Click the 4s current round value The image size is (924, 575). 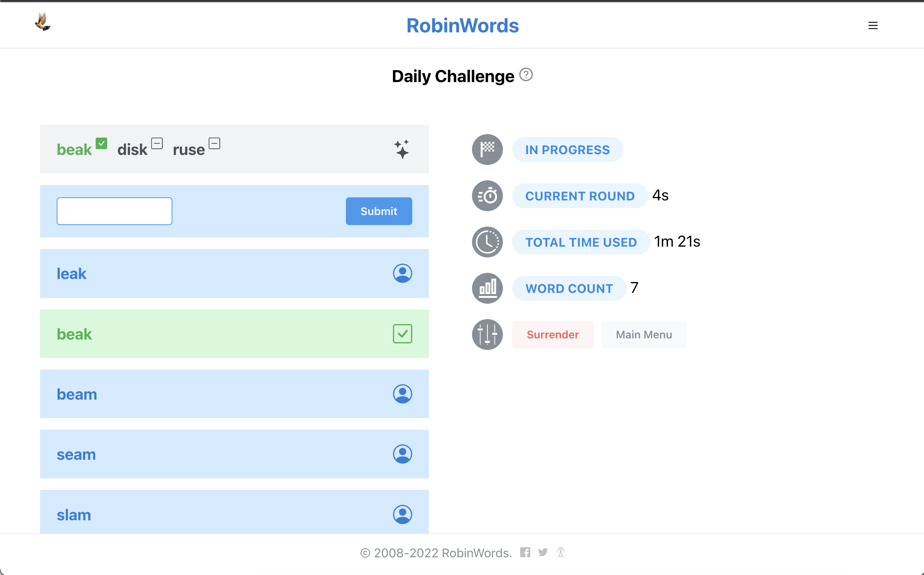tap(660, 195)
